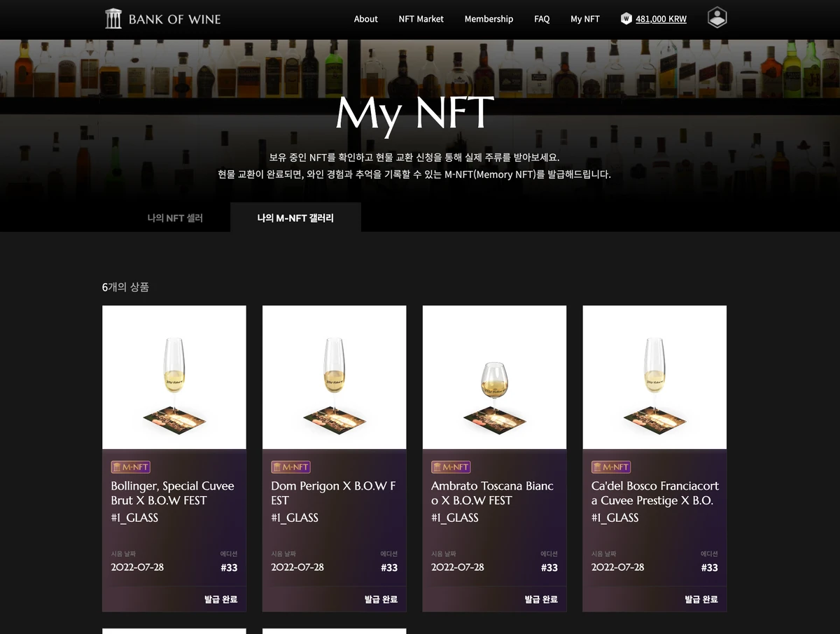Viewport: 840px width, 634px height.
Task: Open the FAQ page
Action: coord(542,19)
